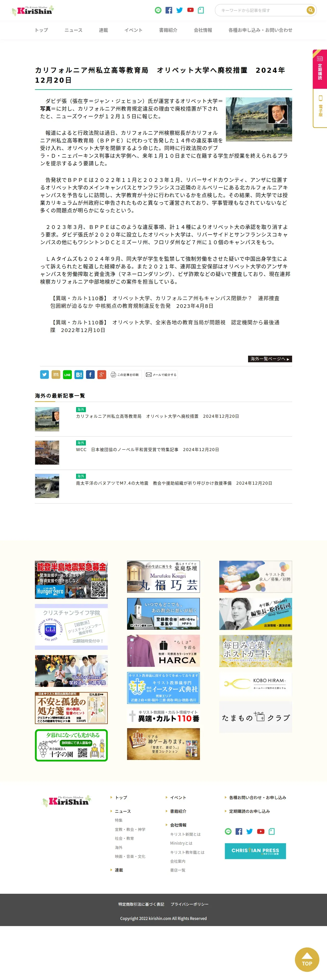Viewport: 327px width, 980px height.
Task: Open the Facebook icon in the header
Action: coord(169,10)
